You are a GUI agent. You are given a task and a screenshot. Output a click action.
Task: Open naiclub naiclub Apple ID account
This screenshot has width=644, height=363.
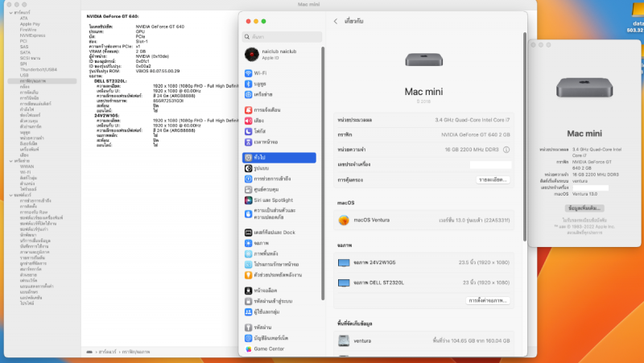point(280,54)
